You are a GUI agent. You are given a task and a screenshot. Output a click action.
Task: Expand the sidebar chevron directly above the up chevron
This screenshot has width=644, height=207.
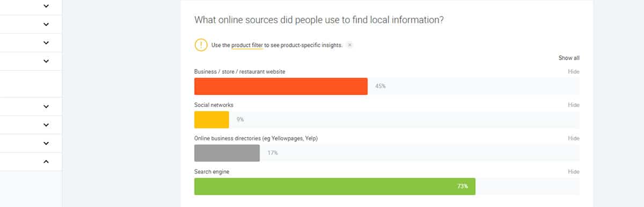click(46, 143)
